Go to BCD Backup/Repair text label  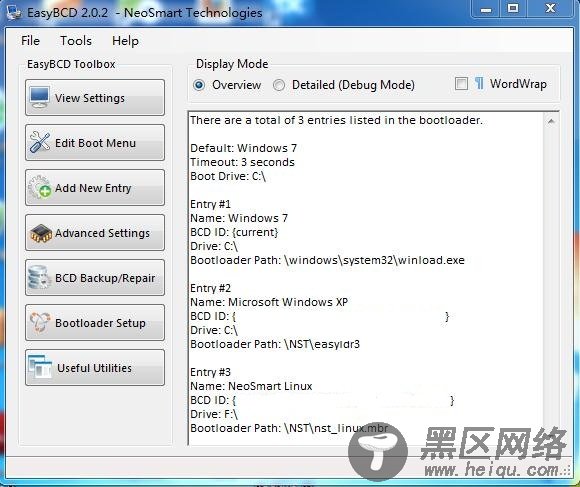105,278
